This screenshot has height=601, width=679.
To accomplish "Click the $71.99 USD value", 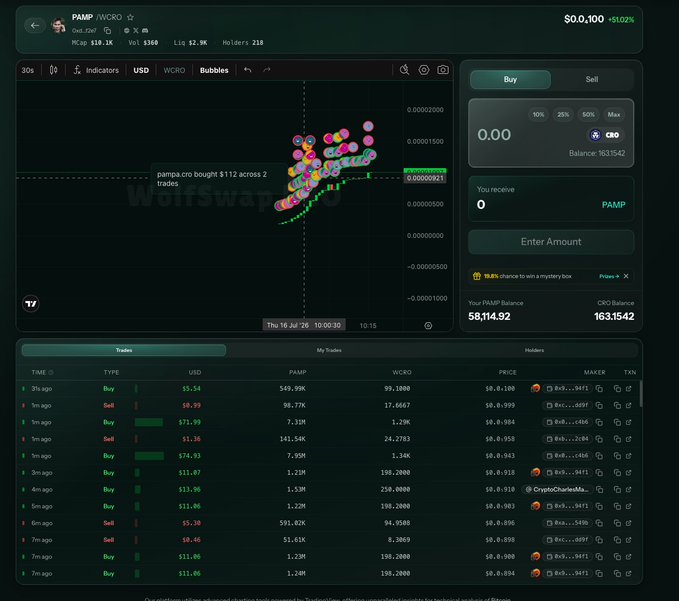I will click(x=190, y=422).
